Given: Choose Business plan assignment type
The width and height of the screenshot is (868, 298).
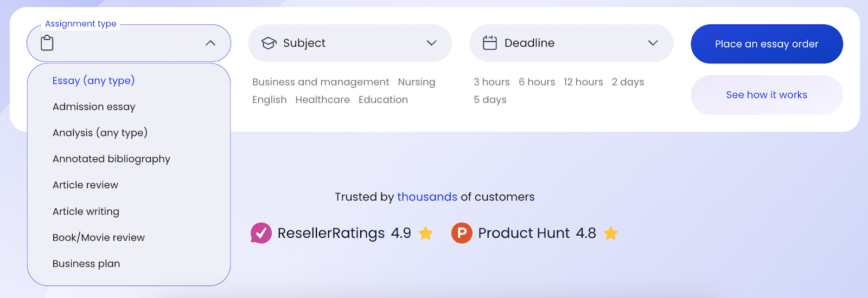Looking at the screenshot, I should [86, 264].
